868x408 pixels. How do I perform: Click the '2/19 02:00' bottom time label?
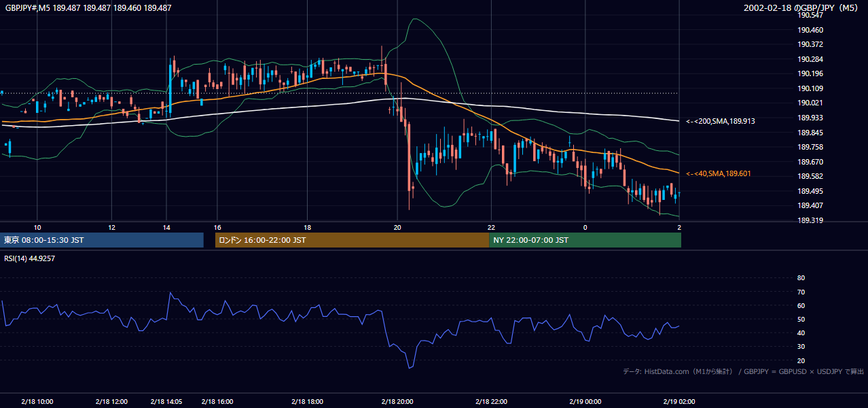pyautogui.click(x=679, y=401)
